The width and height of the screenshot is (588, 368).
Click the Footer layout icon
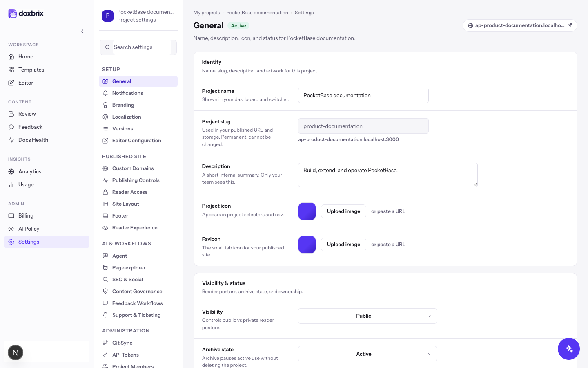[105, 216]
